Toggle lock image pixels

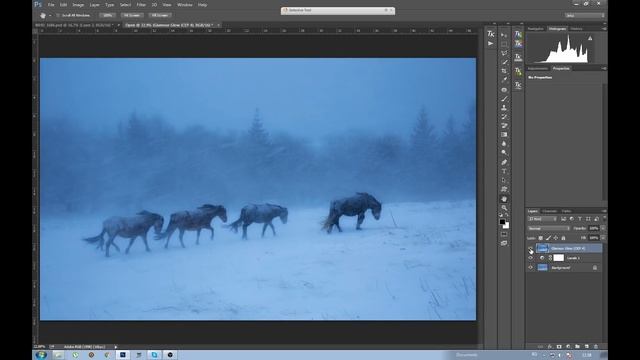548,238
